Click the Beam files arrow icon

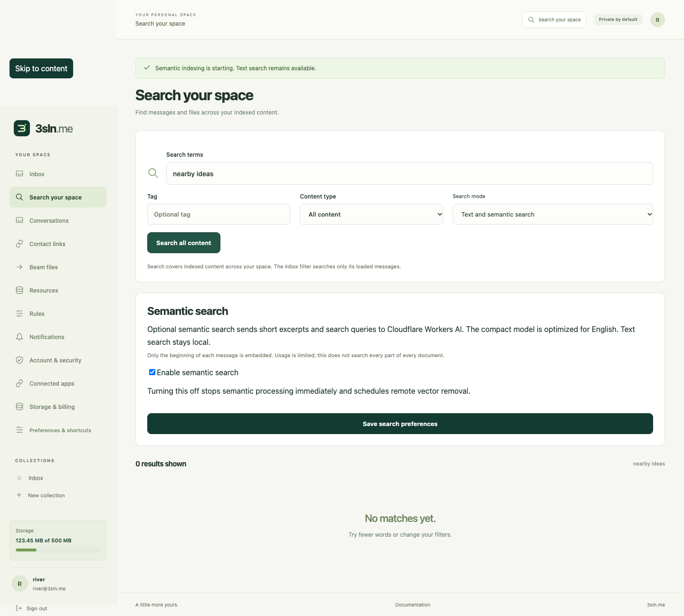(19, 267)
